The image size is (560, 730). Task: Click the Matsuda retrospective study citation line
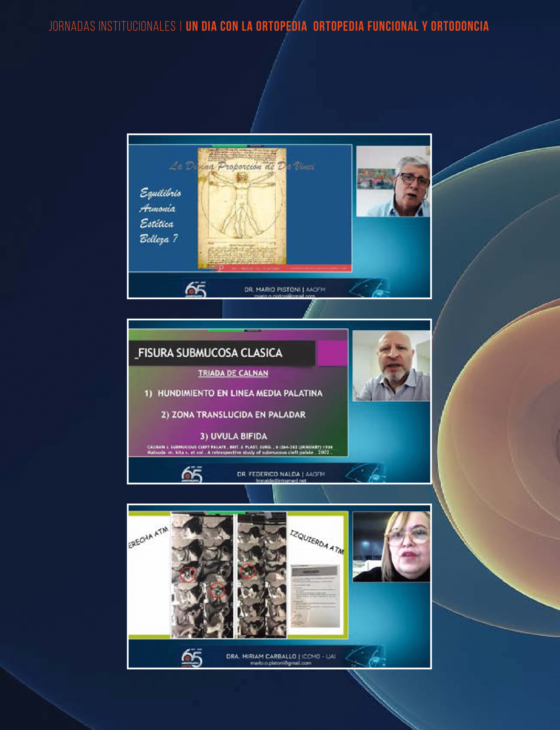(240, 453)
